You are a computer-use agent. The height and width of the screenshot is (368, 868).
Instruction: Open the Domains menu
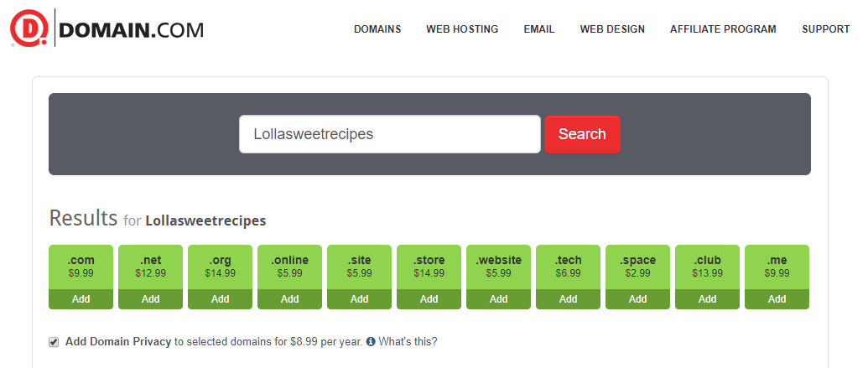click(x=377, y=29)
